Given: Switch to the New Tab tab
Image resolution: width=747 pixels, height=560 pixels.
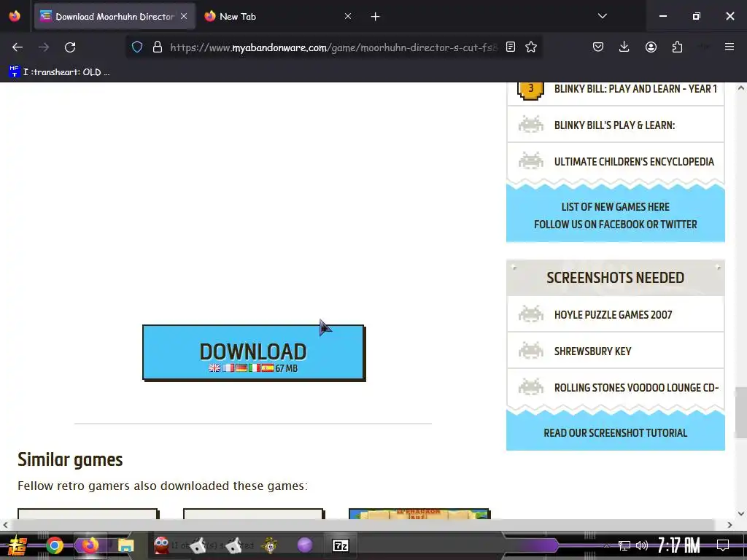Looking at the screenshot, I should [278, 16].
